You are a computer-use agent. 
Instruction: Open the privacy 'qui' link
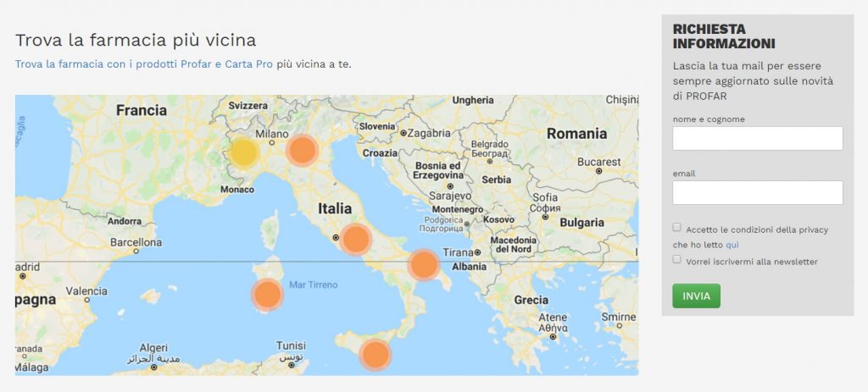732,245
